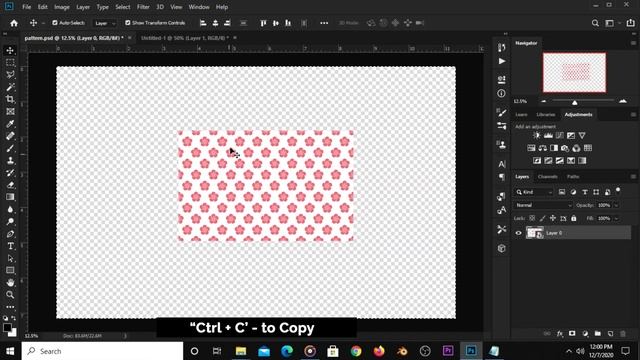Select the Clone Stamp tool
The image size is (640, 360).
10,160
